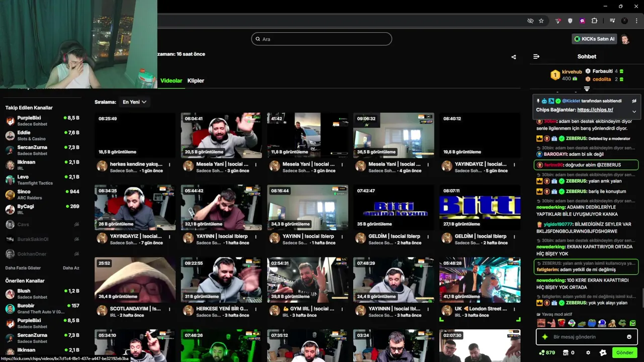The height and width of the screenshot is (362, 644).
Task: Open the shop icon next to 0
Action: click(566, 353)
